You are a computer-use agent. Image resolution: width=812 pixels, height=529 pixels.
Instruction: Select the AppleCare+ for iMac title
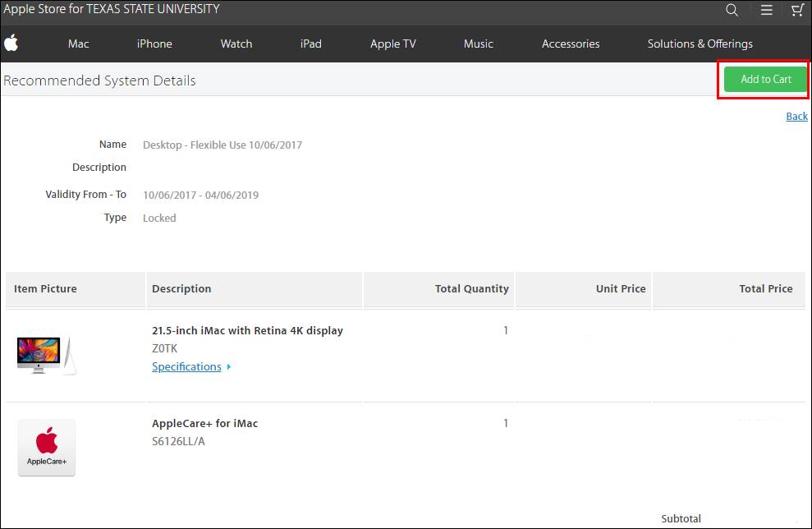tap(204, 423)
